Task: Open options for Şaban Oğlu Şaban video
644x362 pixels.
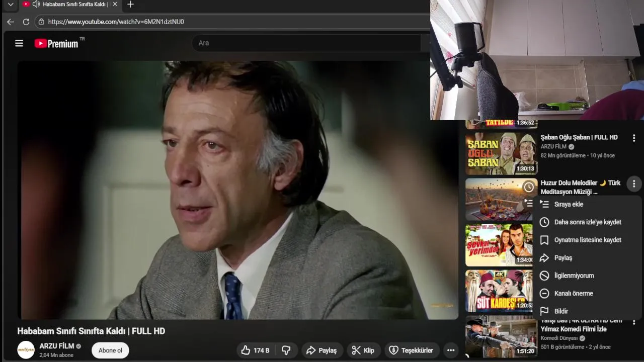Action: [634, 138]
